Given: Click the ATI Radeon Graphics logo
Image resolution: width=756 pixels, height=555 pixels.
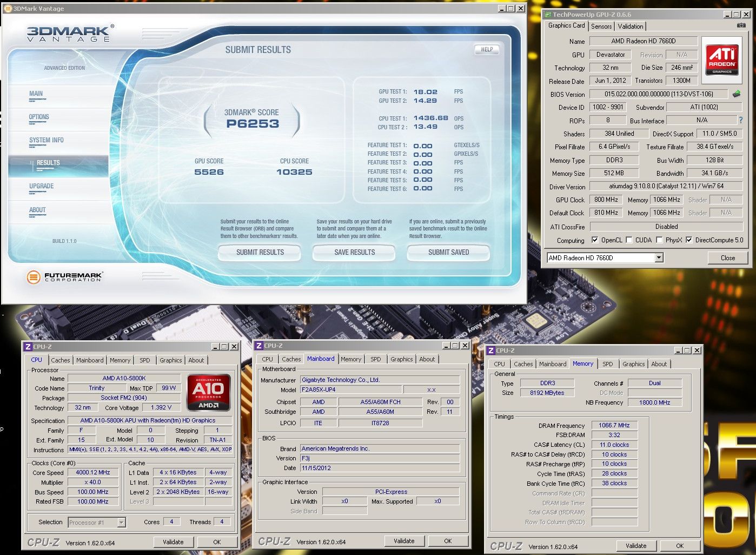Looking at the screenshot, I should [x=721, y=59].
